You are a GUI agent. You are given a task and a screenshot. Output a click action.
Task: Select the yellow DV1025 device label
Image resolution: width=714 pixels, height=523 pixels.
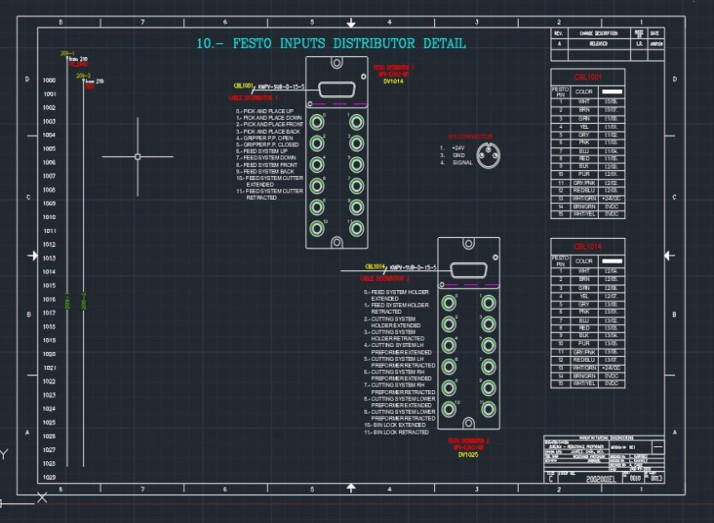(468, 454)
